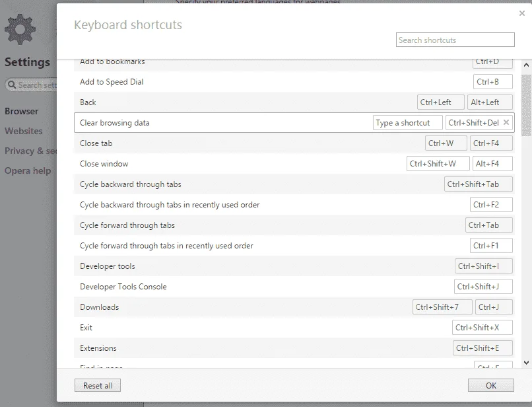Select the Ctrl+Shift+J shortcut box
Image resolution: width=532 pixels, height=407 pixels.
click(483, 286)
